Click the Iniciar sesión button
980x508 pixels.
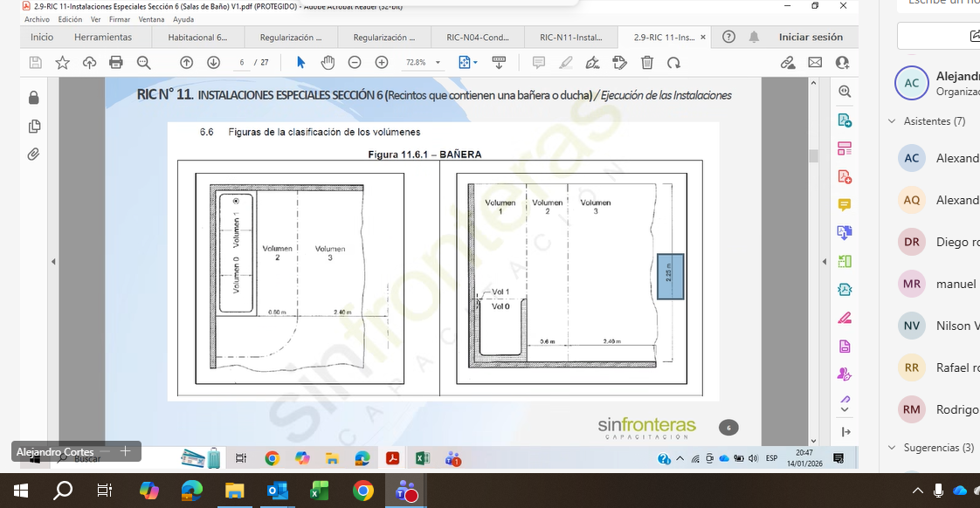tap(811, 38)
